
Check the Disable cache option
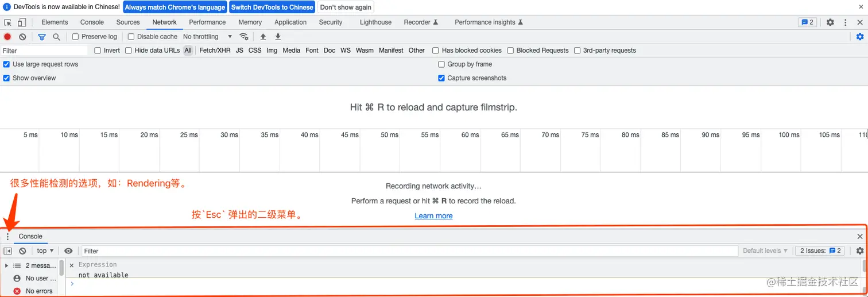[131, 37]
